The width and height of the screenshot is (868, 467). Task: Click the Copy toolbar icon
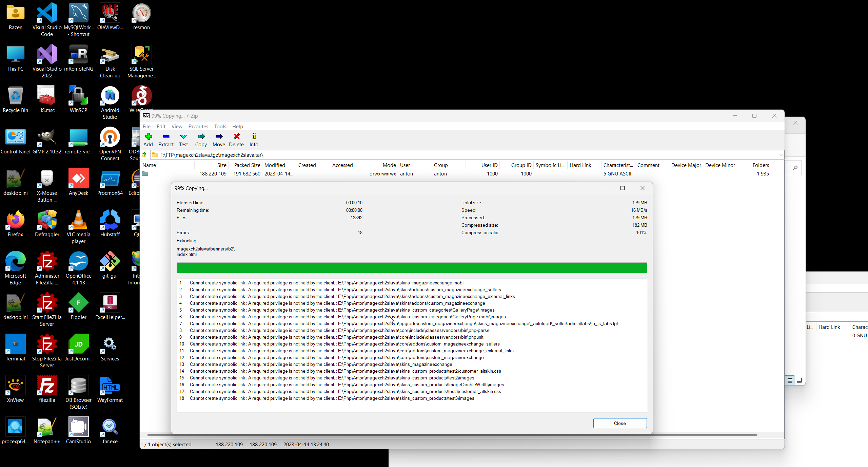point(201,139)
